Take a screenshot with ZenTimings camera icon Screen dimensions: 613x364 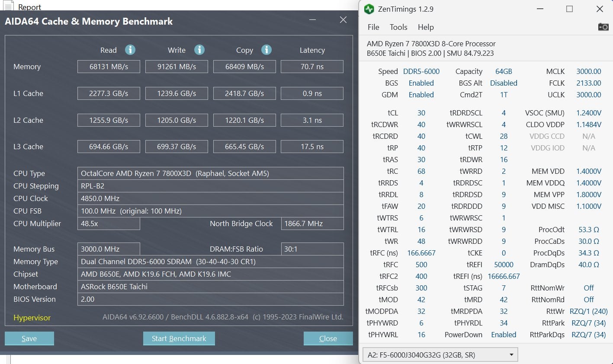603,27
